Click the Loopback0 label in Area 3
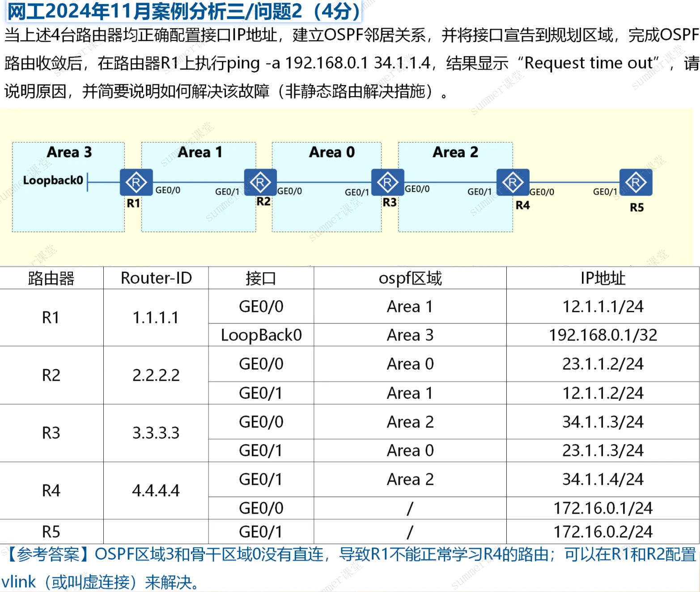Image resolution: width=700 pixels, height=592 pixels. pos(53,180)
